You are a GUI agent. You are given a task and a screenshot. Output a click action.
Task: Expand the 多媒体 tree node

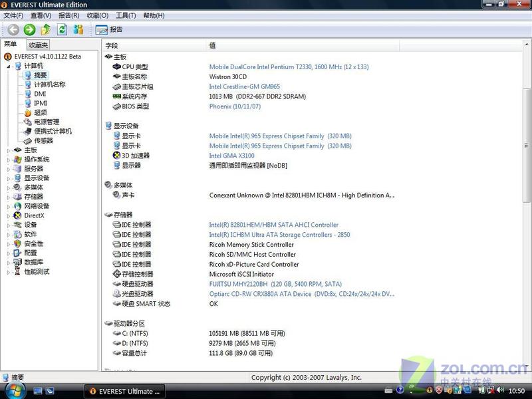(9, 188)
